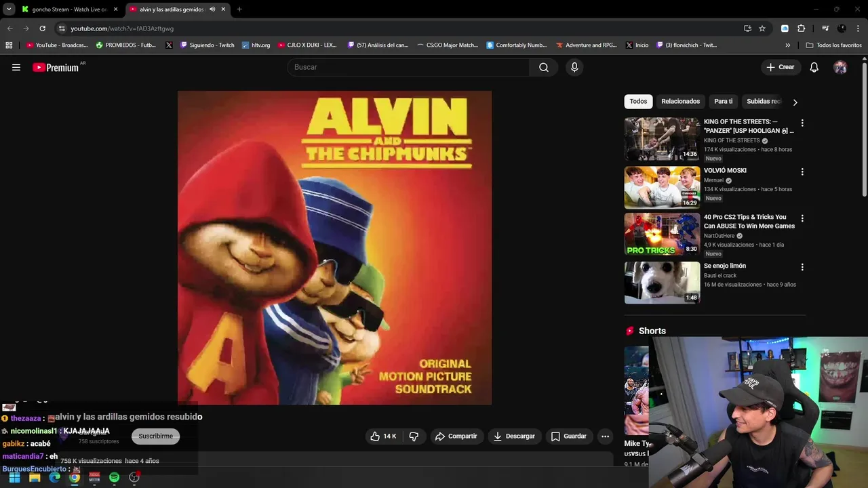Select the Para ti filter chip
This screenshot has height=488, width=868.
723,102
